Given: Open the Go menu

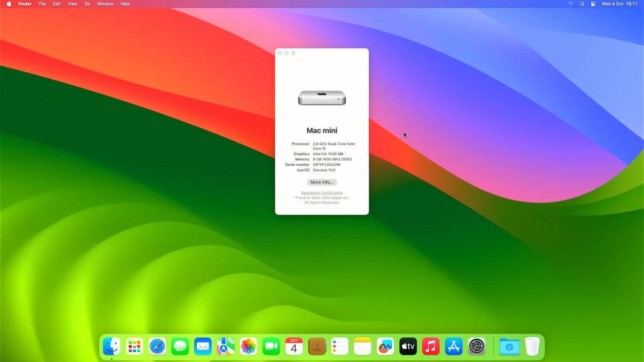Looking at the screenshot, I should (87, 4).
